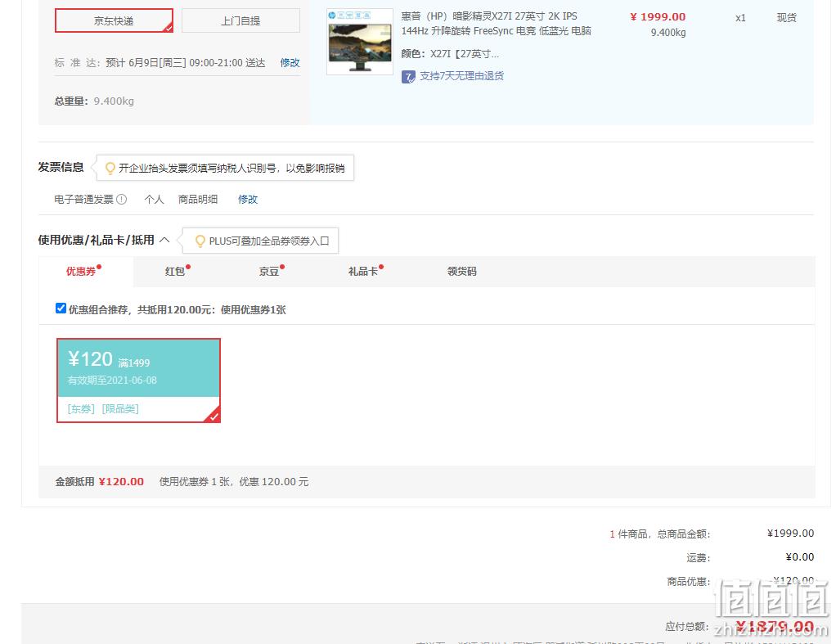Image resolution: width=836 pixels, height=644 pixels.
Task: Click 颜色: X27I color description text
Action: tap(450, 54)
